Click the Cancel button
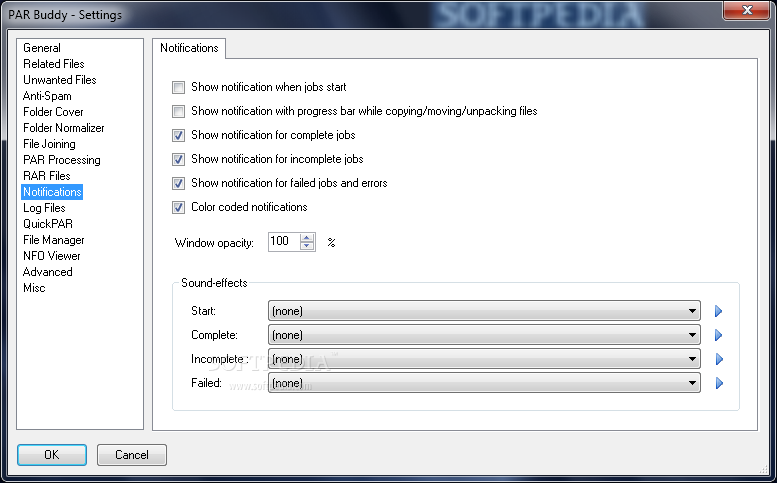Image resolution: width=777 pixels, height=483 pixels. click(x=132, y=455)
